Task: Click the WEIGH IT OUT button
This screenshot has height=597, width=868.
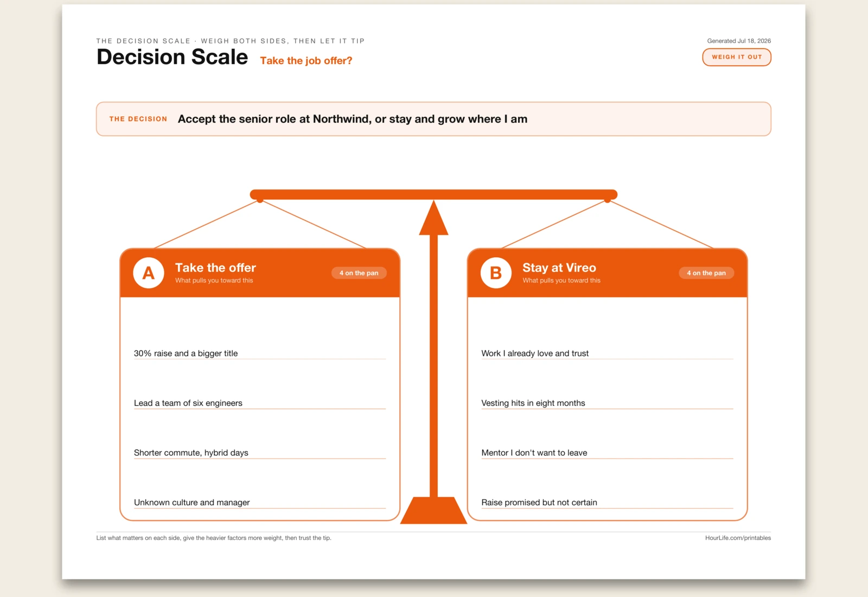Action: tap(737, 57)
